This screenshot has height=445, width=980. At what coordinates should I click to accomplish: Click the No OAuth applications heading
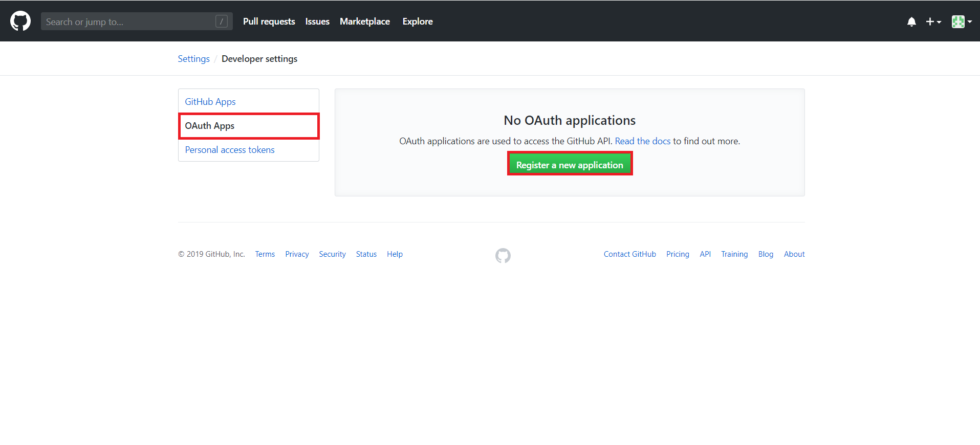tap(570, 120)
